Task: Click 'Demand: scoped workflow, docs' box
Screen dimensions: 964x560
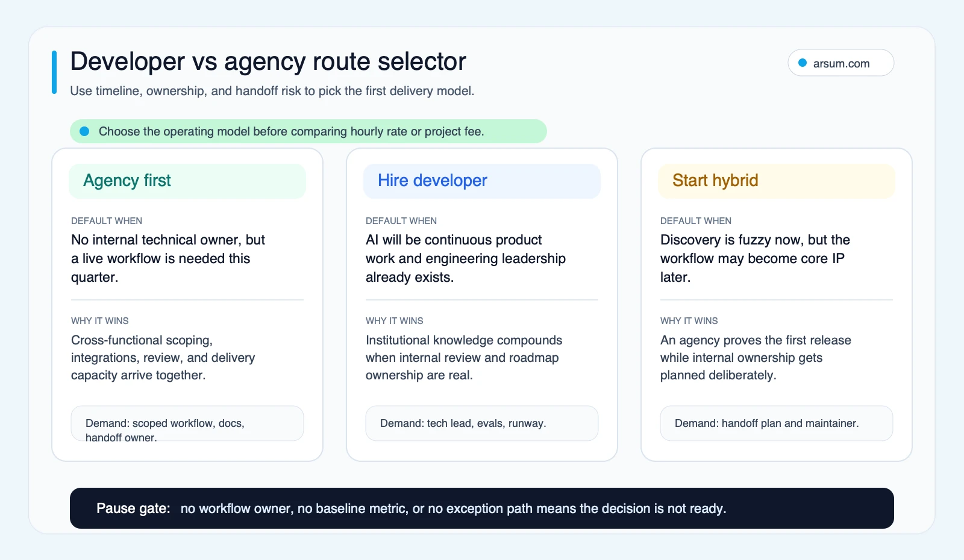Action: [x=187, y=424]
